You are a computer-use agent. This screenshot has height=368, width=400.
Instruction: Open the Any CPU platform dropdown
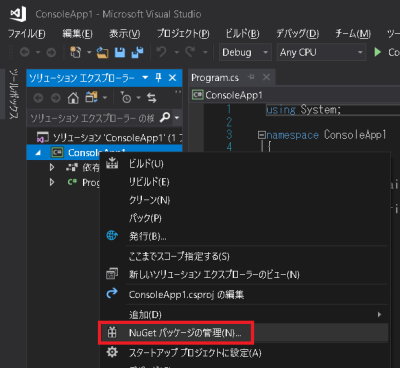[321, 52]
